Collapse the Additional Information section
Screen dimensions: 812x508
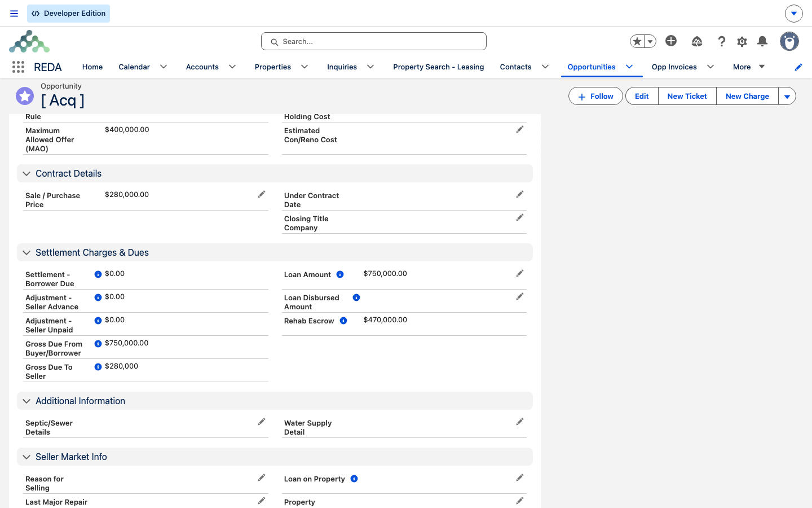[x=27, y=401]
